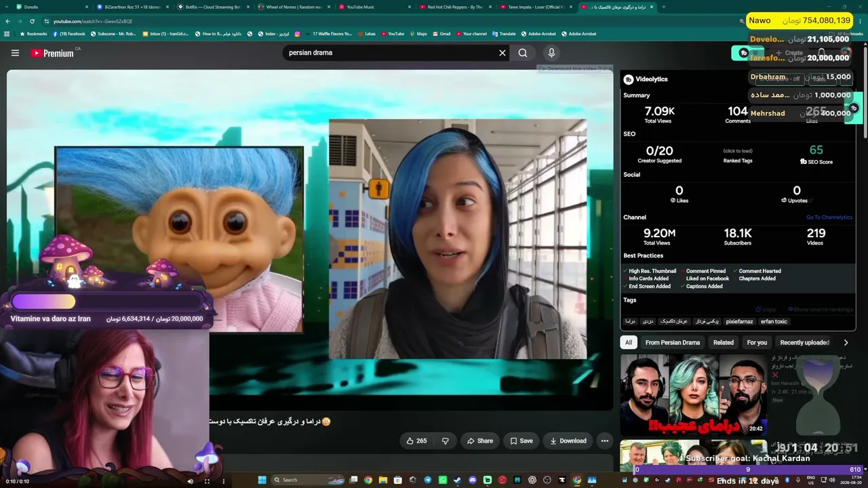Click the Chrome address bar URL
This screenshot has width=868, height=488.
tap(93, 21)
